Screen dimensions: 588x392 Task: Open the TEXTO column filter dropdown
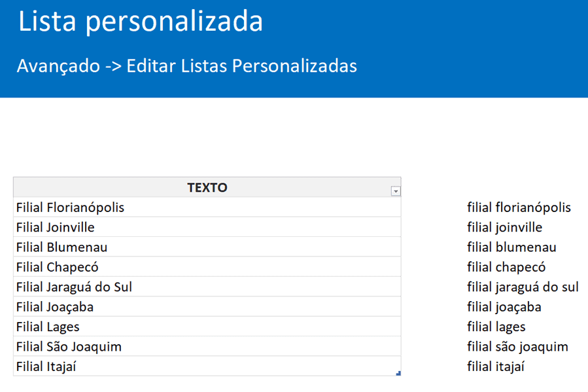tap(395, 191)
